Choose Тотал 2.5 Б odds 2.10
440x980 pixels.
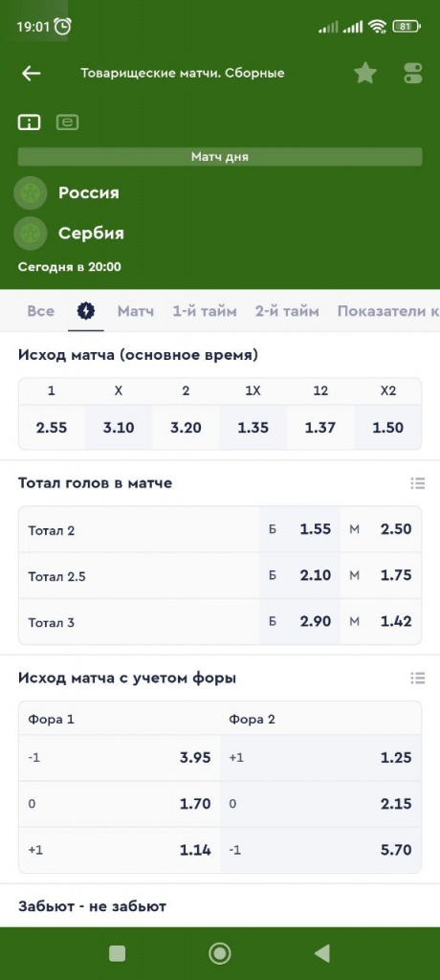click(300, 575)
